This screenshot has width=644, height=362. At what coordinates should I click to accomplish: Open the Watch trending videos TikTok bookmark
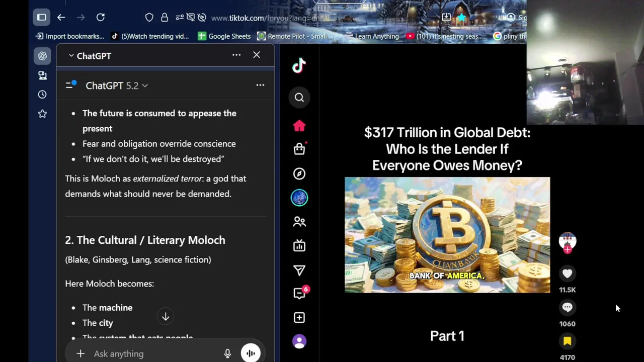click(x=150, y=36)
